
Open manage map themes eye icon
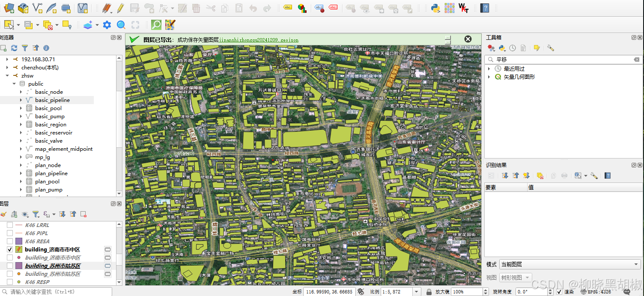(x=25, y=214)
